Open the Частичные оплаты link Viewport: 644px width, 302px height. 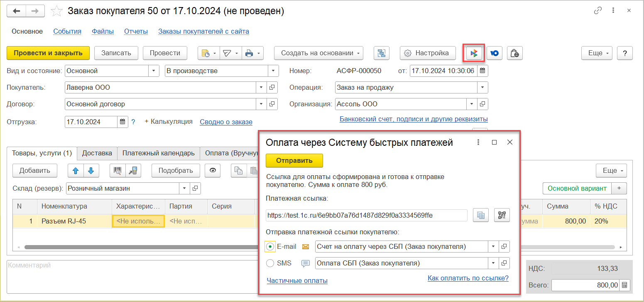pos(297,281)
